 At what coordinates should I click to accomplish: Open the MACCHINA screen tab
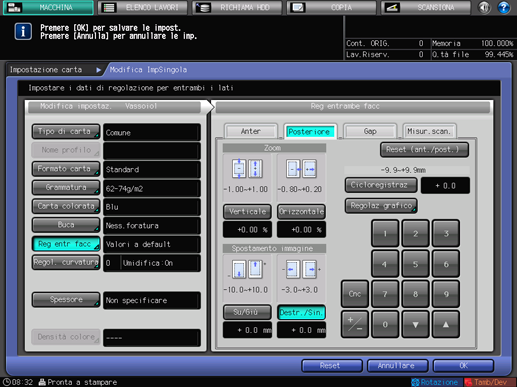48,7
